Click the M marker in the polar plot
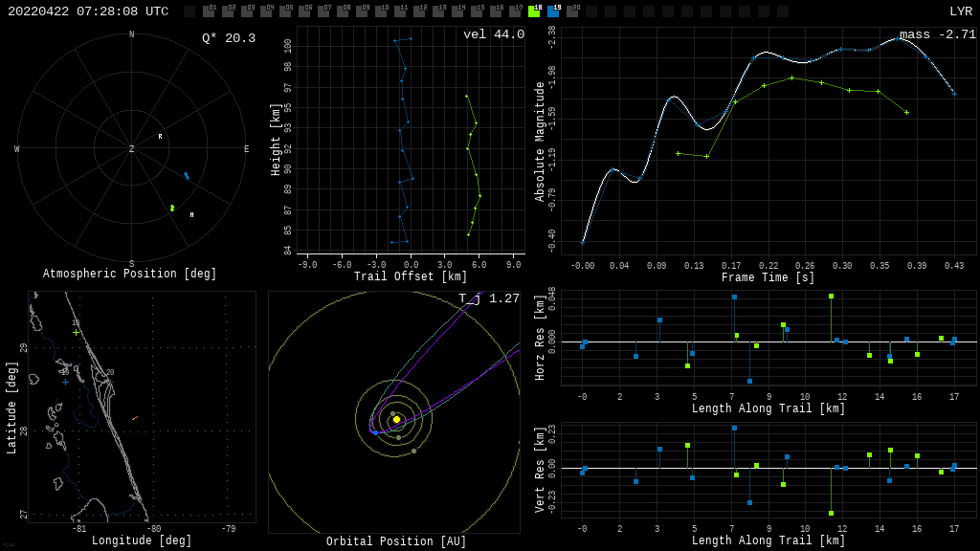 pyautogui.click(x=191, y=215)
